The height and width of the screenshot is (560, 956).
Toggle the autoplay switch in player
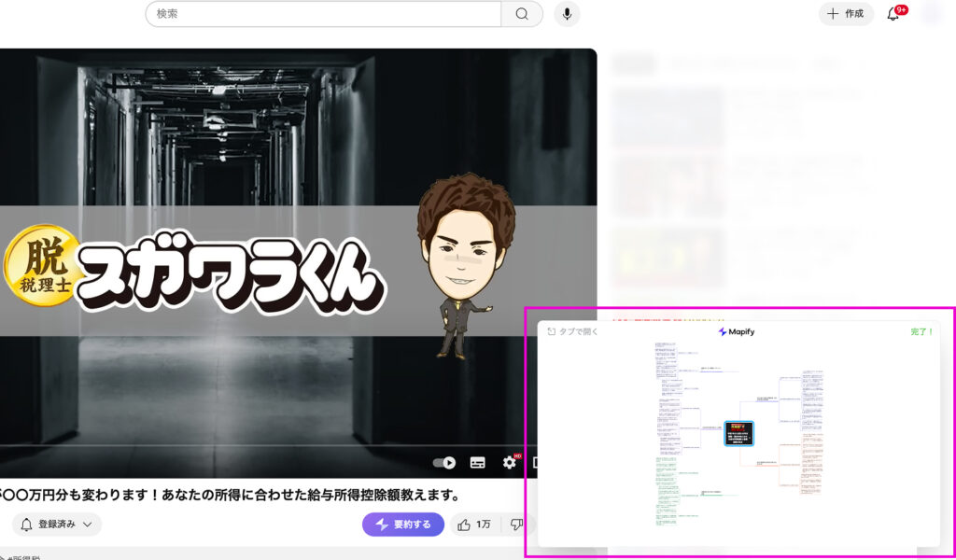tap(444, 462)
